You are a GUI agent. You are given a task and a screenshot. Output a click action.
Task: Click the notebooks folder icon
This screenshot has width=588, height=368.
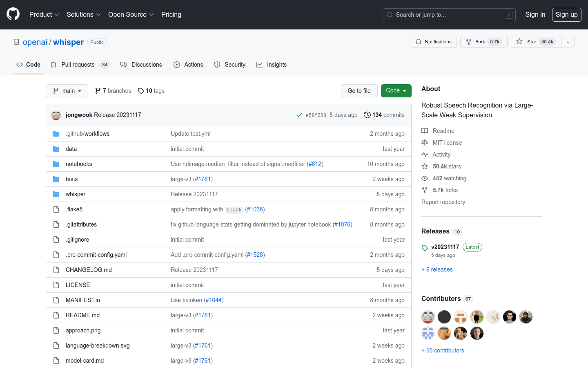click(56, 164)
